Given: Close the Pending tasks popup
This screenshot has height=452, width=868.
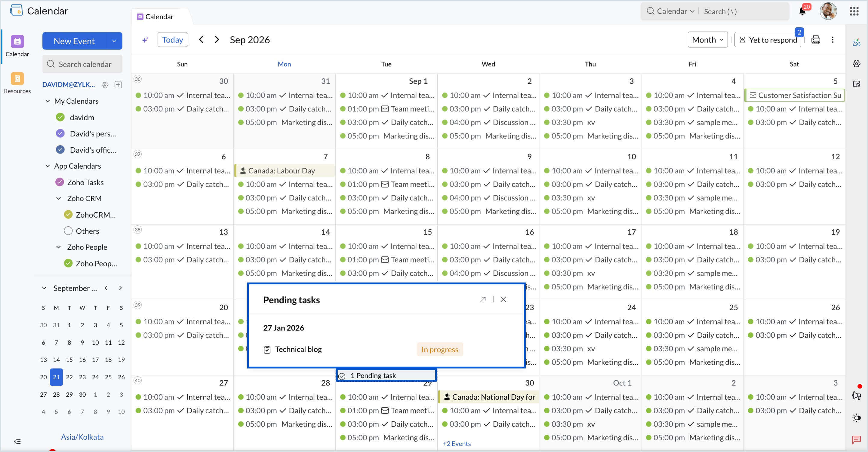Looking at the screenshot, I should pos(503,299).
